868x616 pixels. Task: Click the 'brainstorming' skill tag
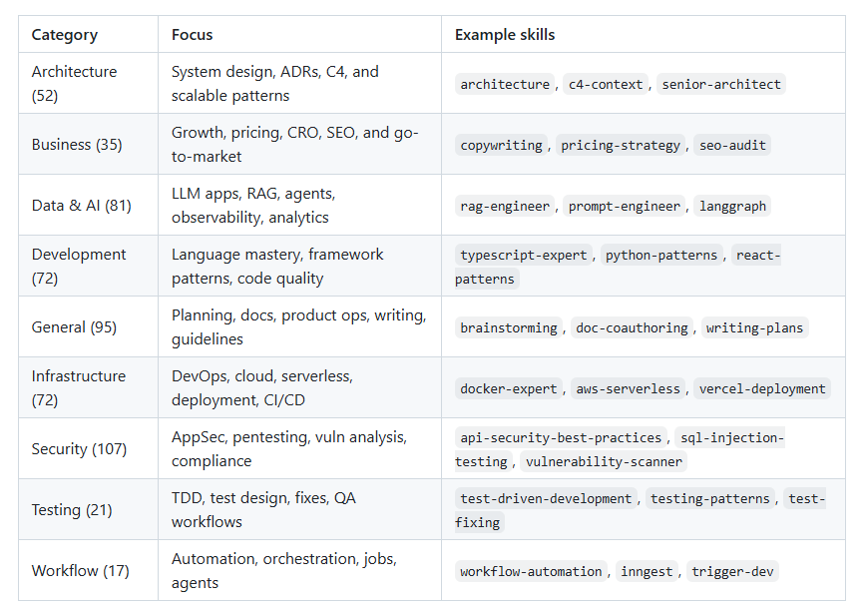(509, 328)
